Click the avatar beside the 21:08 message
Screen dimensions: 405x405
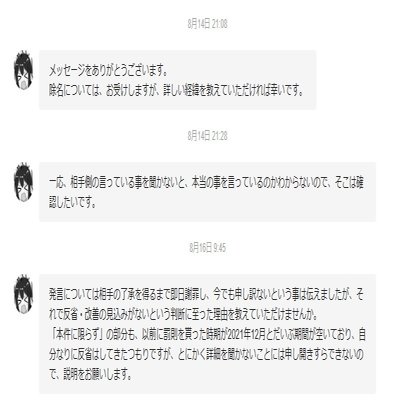(x=23, y=70)
